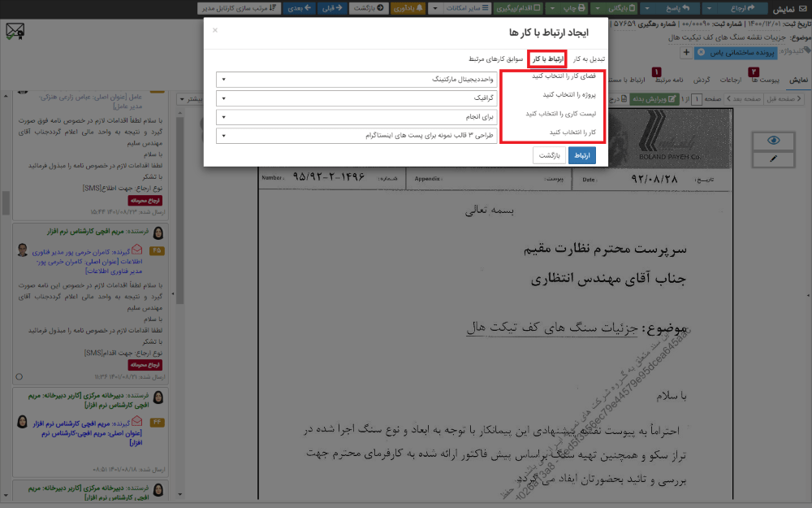Viewport: 812px width, 508px height.
Task: Click the green envelope application logo
Action: [x=15, y=33]
